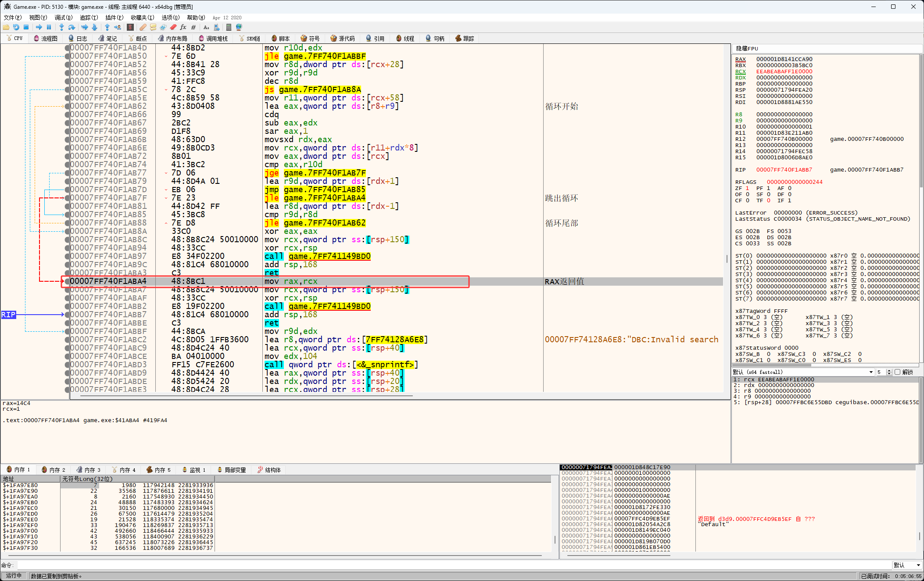Click the 隐藏FPU button
This screenshot has height=581, width=924.
click(747, 48)
